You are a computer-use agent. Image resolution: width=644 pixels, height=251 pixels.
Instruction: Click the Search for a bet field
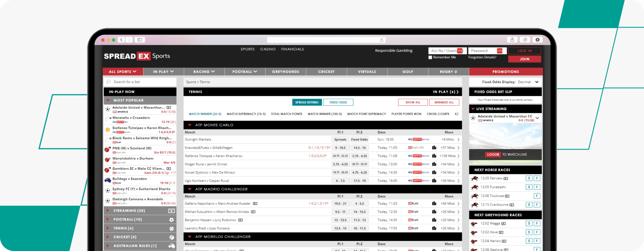140,82
